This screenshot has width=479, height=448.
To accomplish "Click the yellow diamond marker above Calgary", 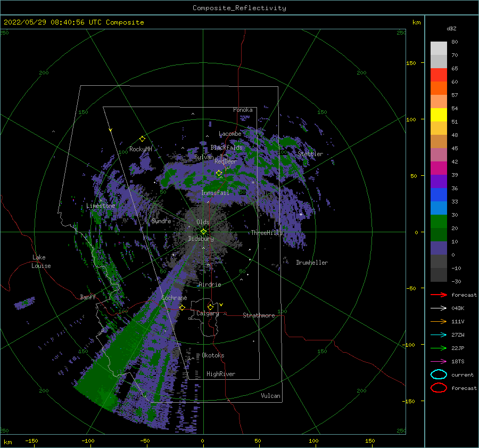I will pos(210,307).
